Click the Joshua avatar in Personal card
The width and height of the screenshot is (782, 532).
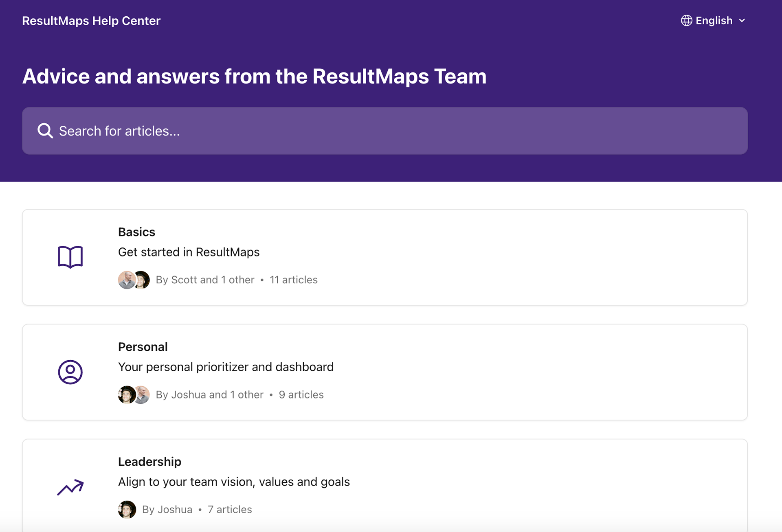click(127, 395)
